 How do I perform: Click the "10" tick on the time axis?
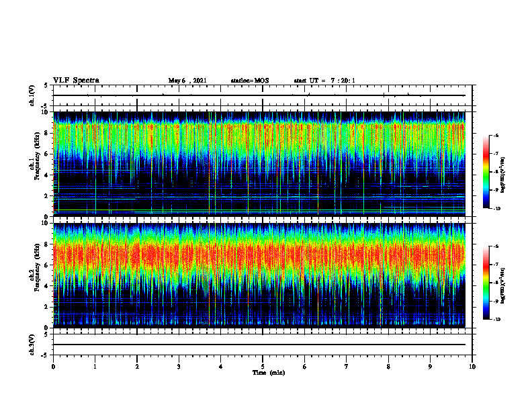point(472,367)
